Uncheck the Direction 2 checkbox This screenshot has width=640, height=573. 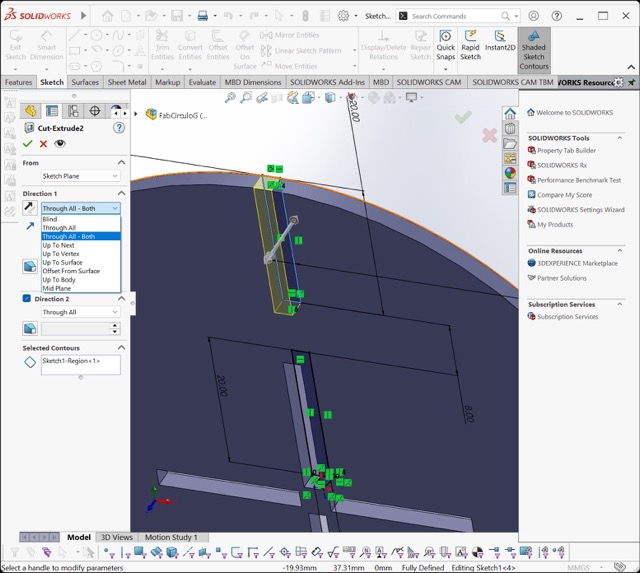pyautogui.click(x=27, y=299)
